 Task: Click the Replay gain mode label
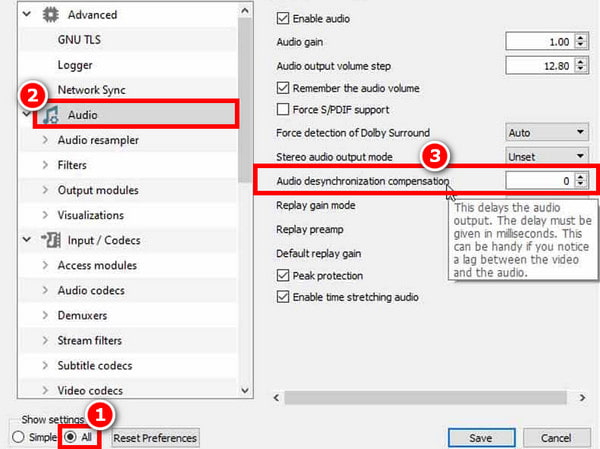pos(316,206)
